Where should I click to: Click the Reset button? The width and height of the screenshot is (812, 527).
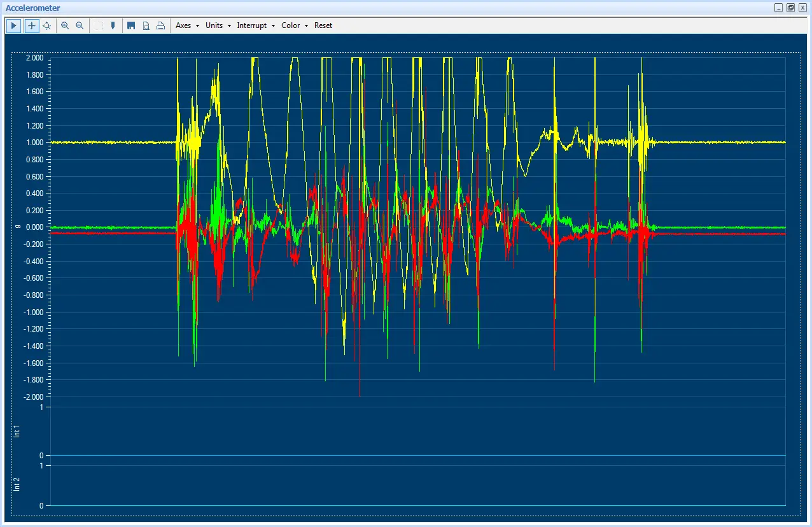click(x=323, y=25)
